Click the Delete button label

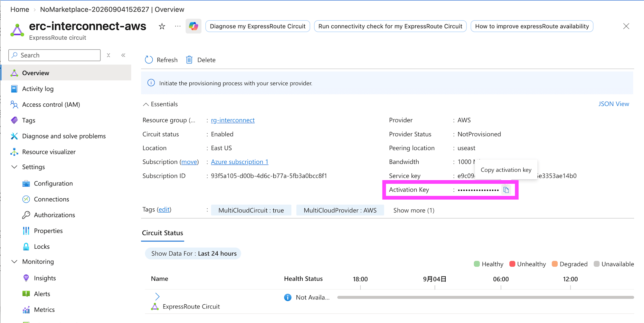pos(206,60)
